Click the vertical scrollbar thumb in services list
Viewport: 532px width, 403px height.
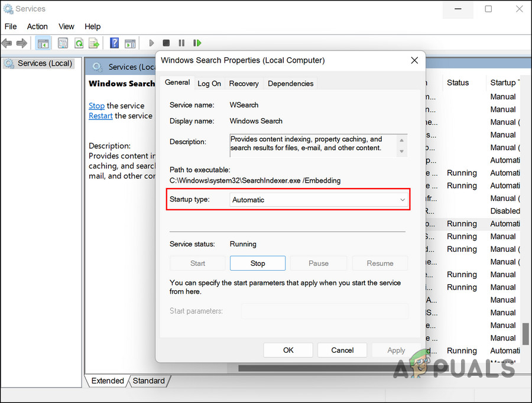525,334
